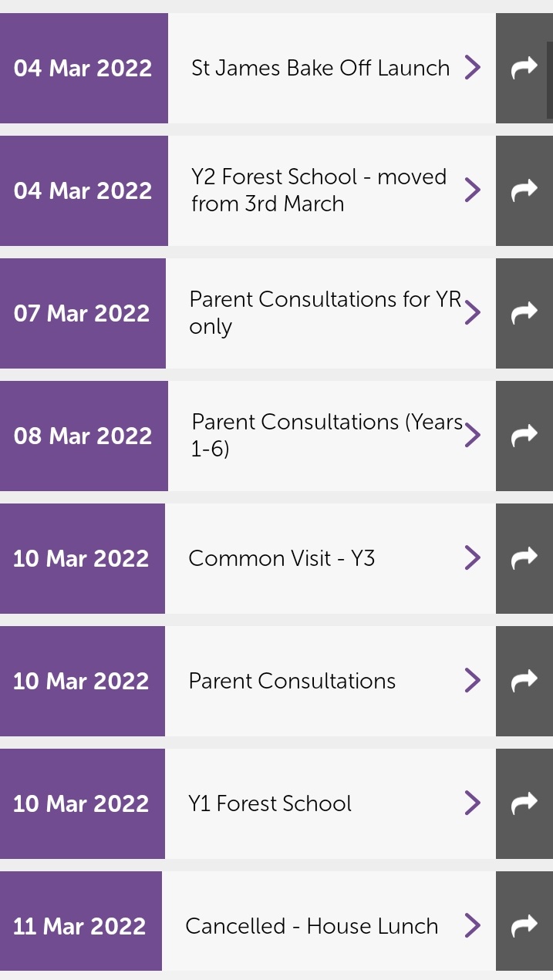This screenshot has height=980, width=553.
Task: Share Parent Consultations for YR only event
Action: pos(524,313)
